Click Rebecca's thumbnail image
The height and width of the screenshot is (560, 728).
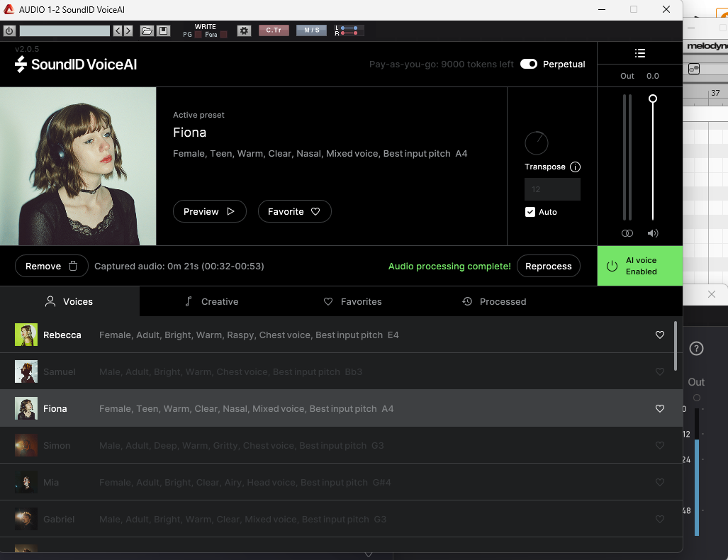[x=26, y=335]
